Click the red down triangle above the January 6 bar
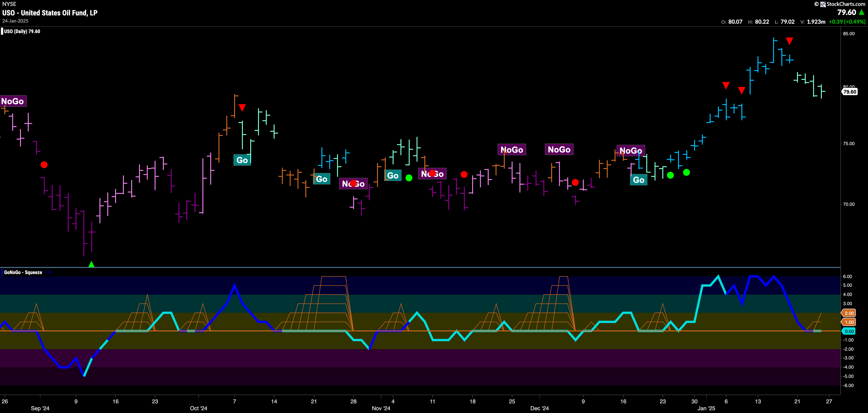868x413 pixels. pyautogui.click(x=726, y=86)
